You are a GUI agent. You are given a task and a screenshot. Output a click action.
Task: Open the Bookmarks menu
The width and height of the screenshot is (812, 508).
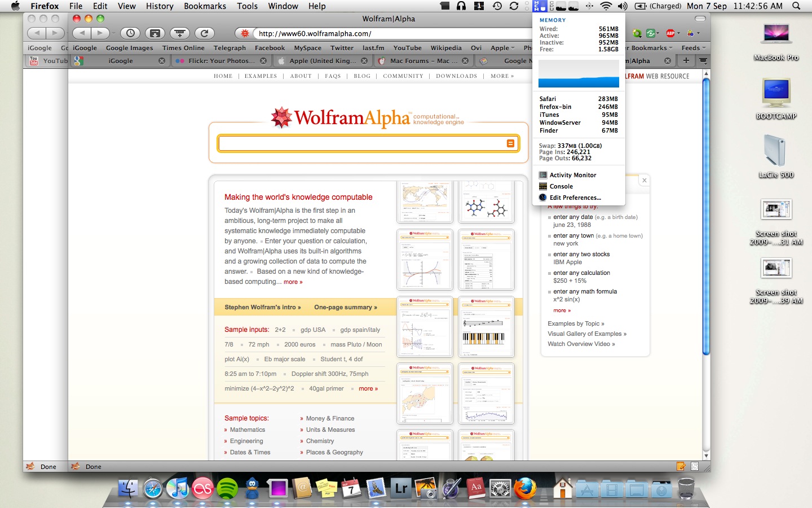(205, 6)
